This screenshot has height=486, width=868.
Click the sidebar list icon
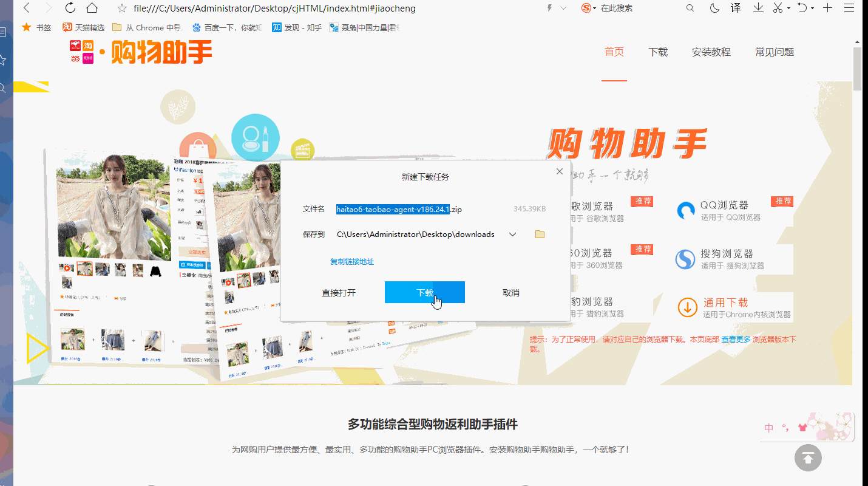(2, 32)
